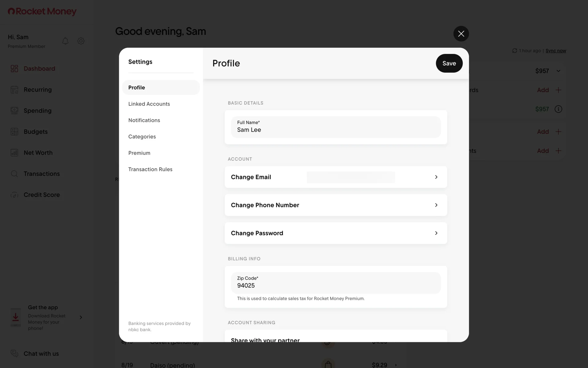Viewport: 588px width, 368px height.
Task: Open settings via the gear icon
Action: pyautogui.click(x=81, y=41)
